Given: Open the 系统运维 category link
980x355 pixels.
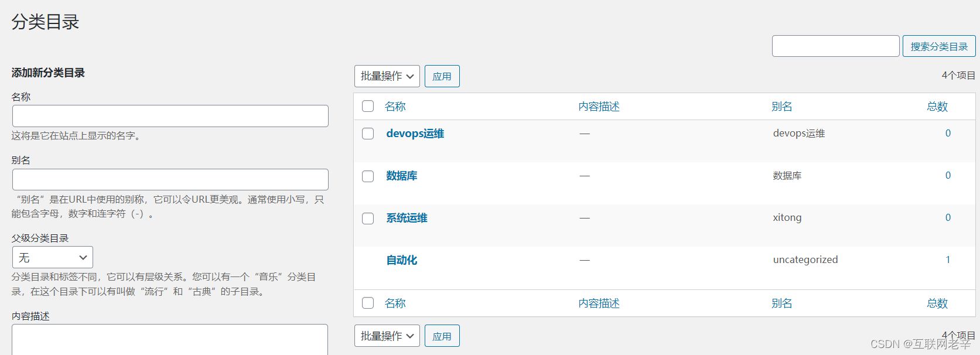Looking at the screenshot, I should 407,218.
